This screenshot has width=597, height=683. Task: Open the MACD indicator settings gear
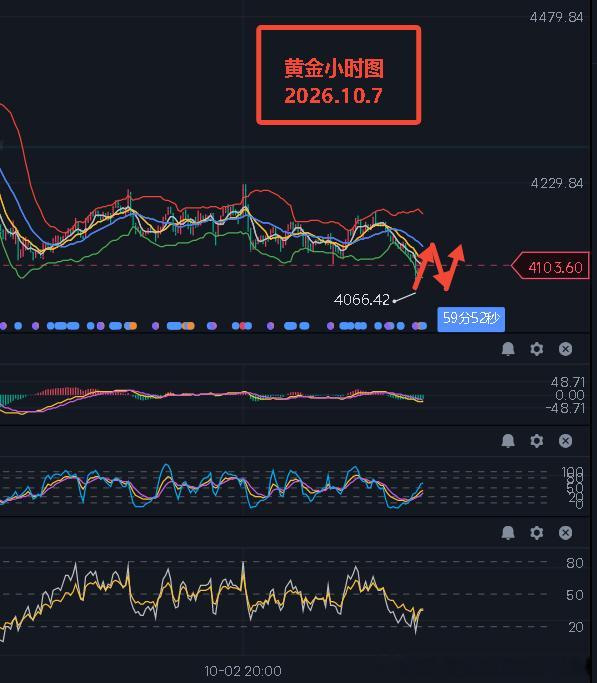tap(536, 349)
